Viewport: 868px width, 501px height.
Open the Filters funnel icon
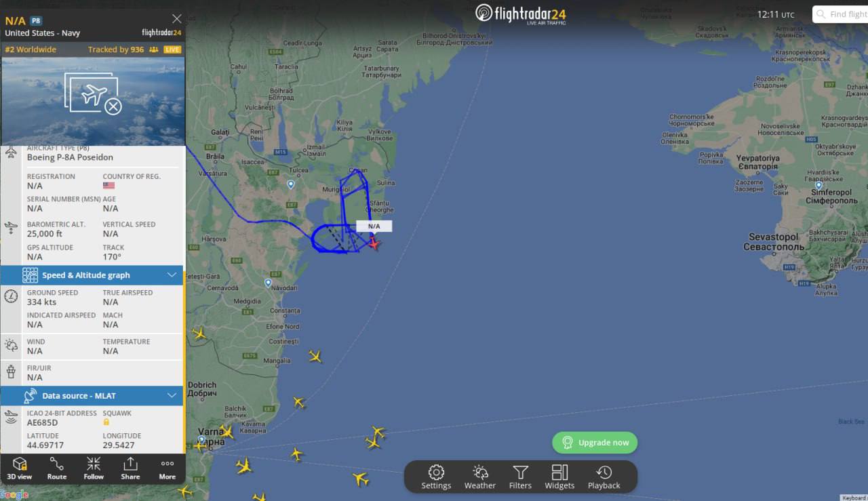pos(520,477)
